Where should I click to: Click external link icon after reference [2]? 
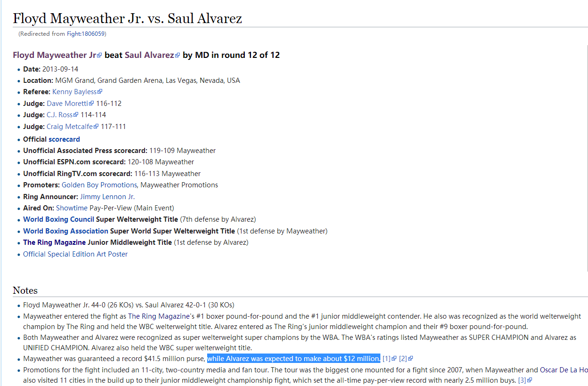(x=411, y=359)
